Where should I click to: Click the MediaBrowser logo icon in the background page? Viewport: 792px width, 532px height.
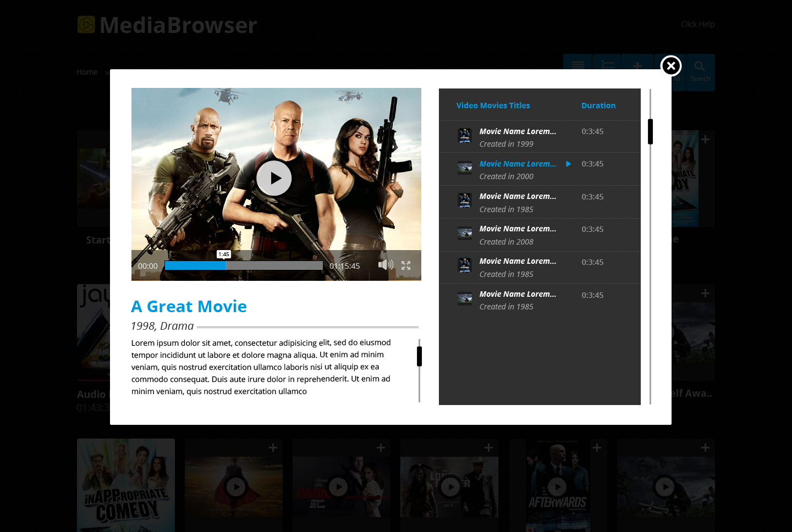(86, 25)
